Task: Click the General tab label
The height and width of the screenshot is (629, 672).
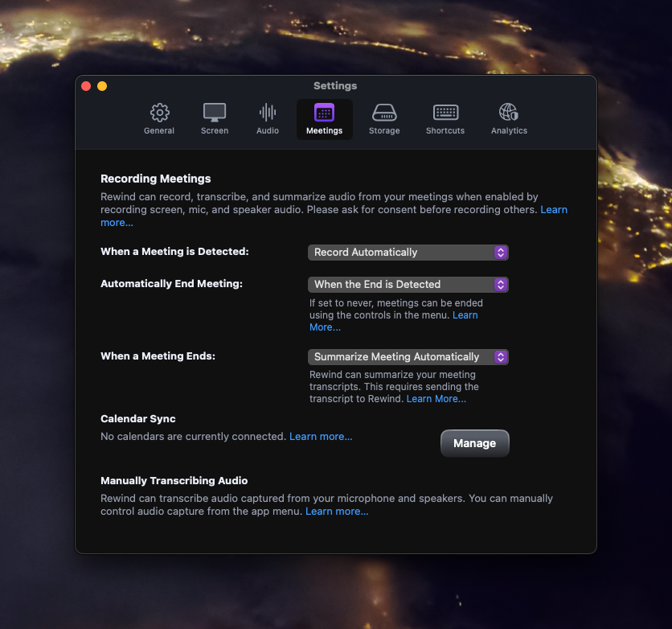Action: 159,131
